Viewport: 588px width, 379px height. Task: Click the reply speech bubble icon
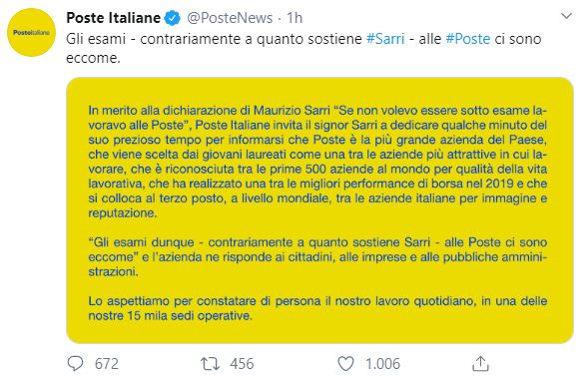76,363
